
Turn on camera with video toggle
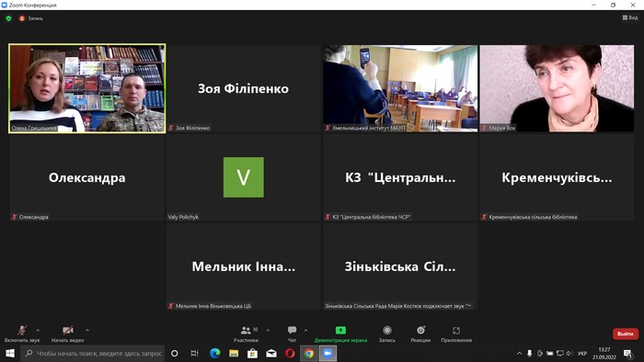pyautogui.click(x=68, y=330)
